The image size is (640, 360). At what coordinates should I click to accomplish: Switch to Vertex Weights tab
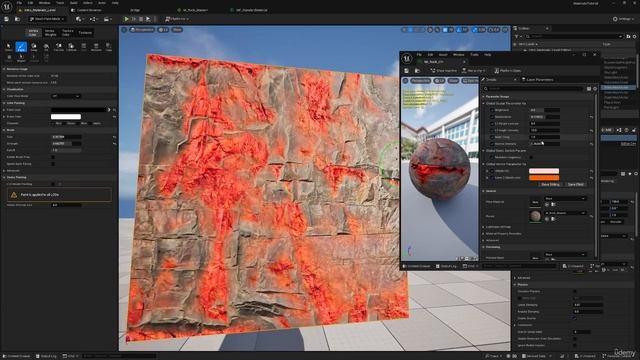pyautogui.click(x=50, y=33)
